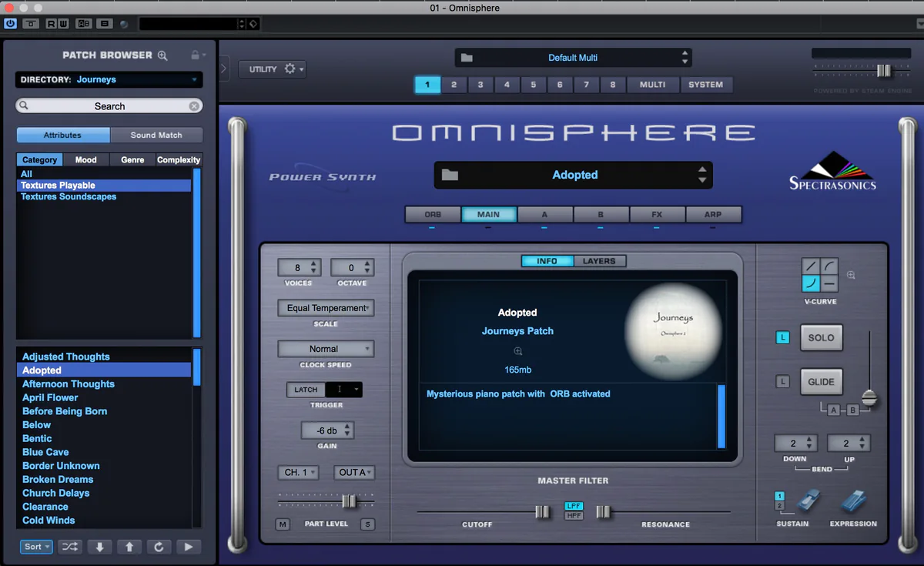
Task: Select the Genre attribute column
Action: coord(132,160)
